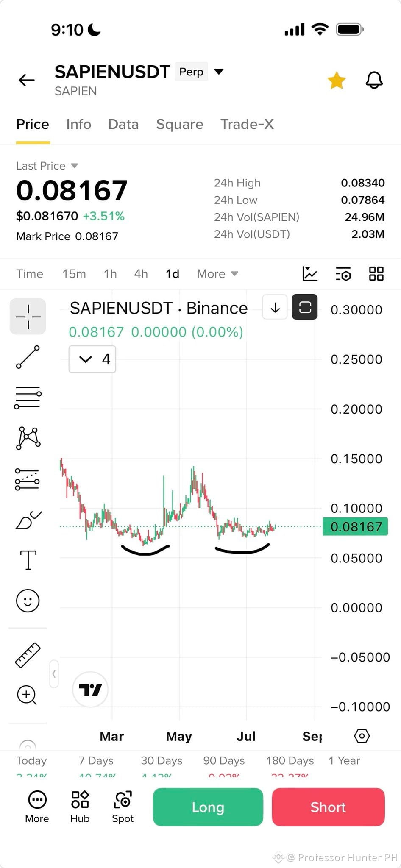This screenshot has width=401, height=868.
Task: Toggle the fullscreen chart button
Action: [x=305, y=307]
